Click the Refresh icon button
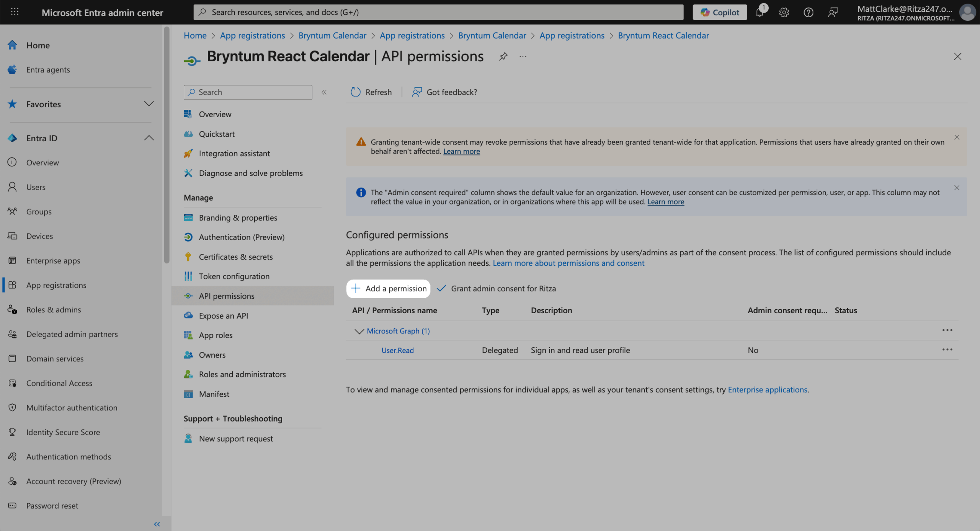Image resolution: width=980 pixels, height=531 pixels. pyautogui.click(x=356, y=92)
